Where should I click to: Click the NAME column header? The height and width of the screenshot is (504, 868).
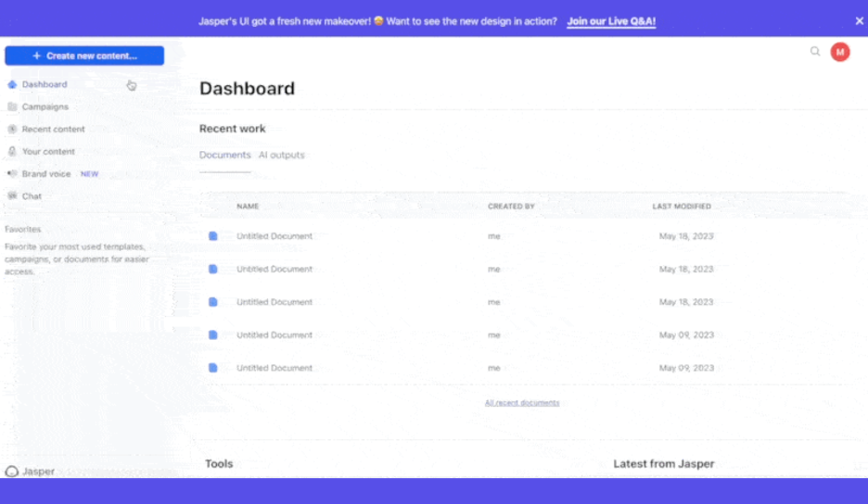tap(248, 207)
